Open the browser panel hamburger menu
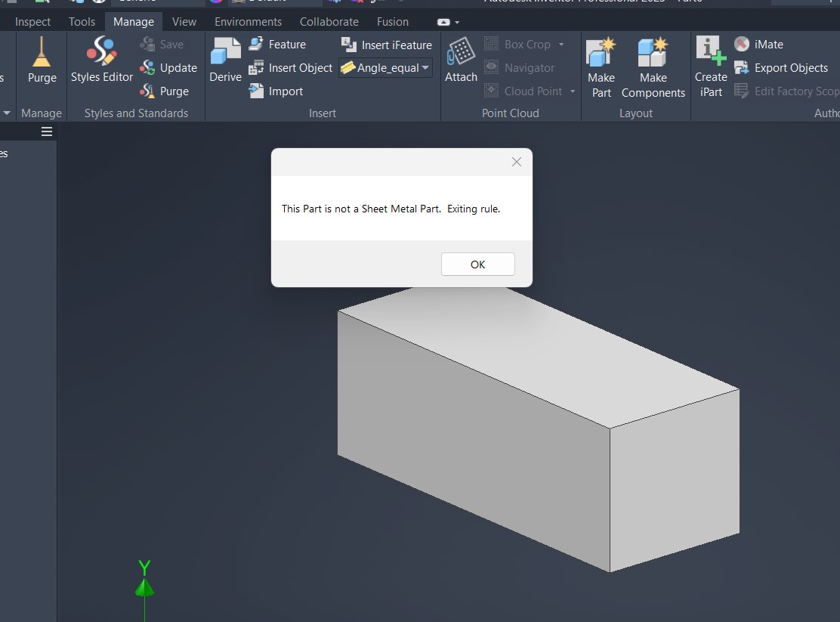840x622 pixels. click(x=47, y=132)
